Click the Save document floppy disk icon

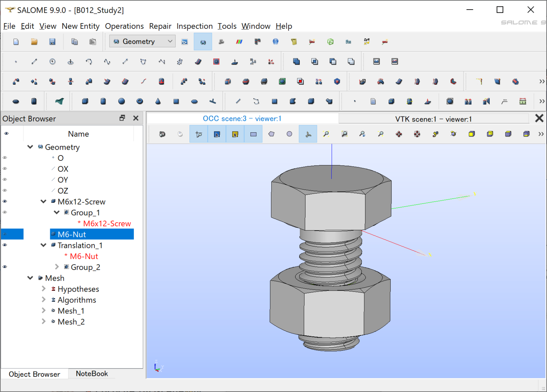tap(52, 42)
